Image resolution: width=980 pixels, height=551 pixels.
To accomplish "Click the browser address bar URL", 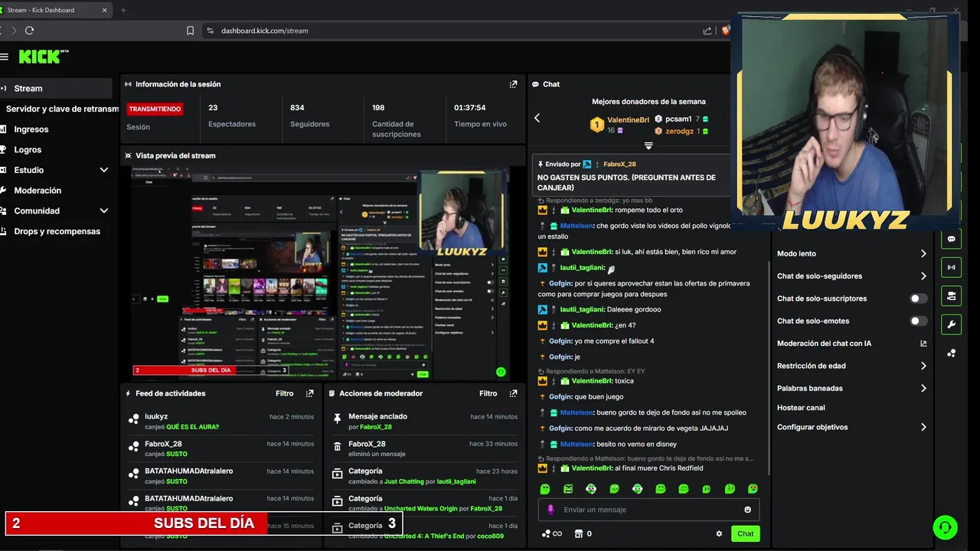I will [x=265, y=31].
